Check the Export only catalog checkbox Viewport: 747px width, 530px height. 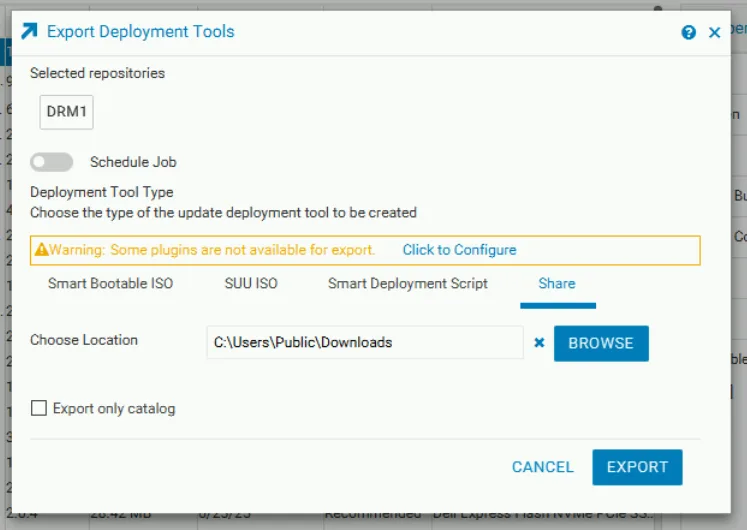(x=39, y=408)
